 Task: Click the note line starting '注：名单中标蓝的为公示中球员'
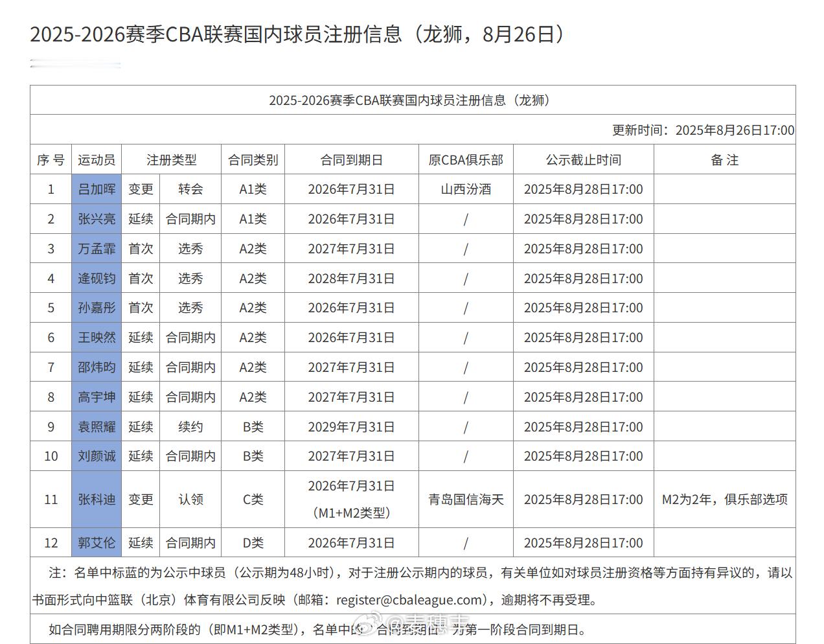point(413,586)
